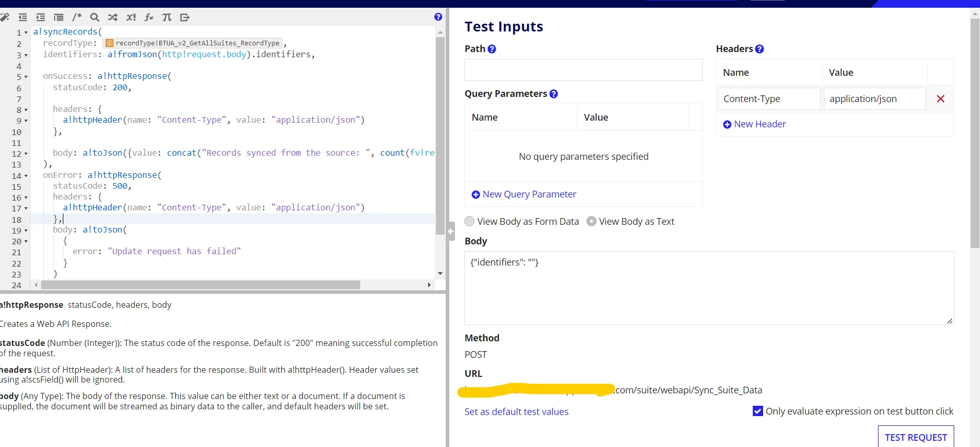Select View Body as Text

click(592, 221)
